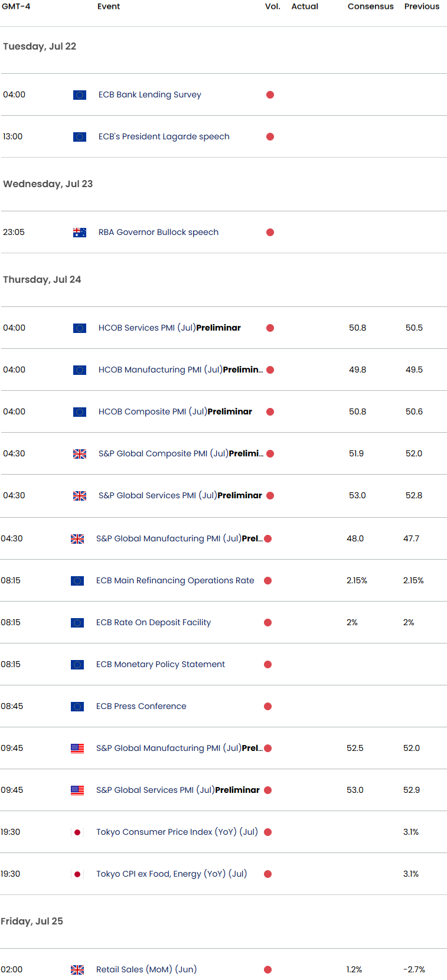The height and width of the screenshot is (980, 447).
Task: Click the Australian flag next to RBA Governor Bullock speech
Action: tap(80, 233)
